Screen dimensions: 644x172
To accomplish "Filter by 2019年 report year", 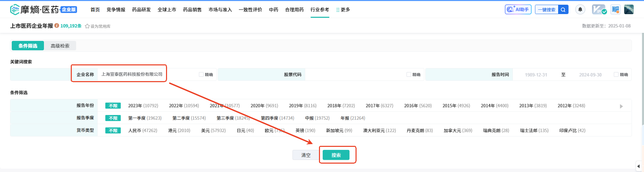I will pyautogui.click(x=303, y=106).
